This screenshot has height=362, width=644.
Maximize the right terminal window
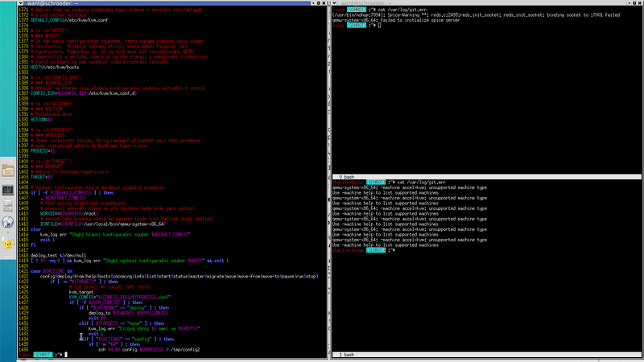[634, 3]
